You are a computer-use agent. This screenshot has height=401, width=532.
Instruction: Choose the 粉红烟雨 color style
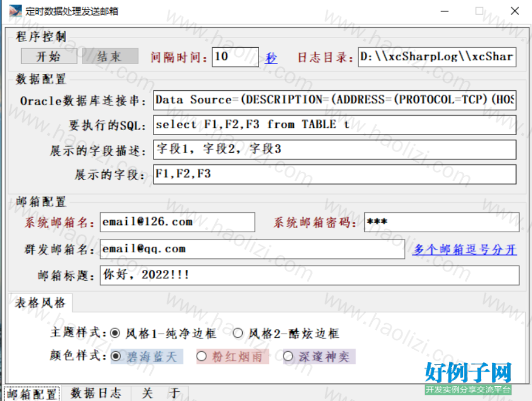point(232,357)
